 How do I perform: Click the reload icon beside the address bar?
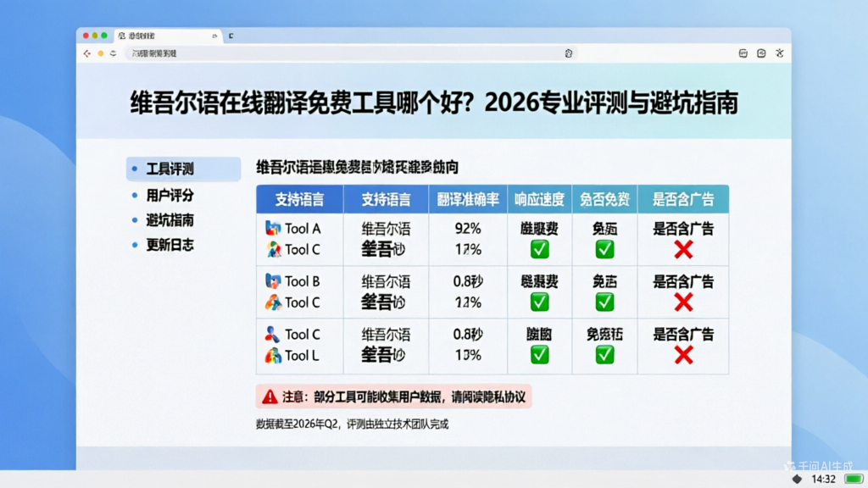(x=113, y=53)
